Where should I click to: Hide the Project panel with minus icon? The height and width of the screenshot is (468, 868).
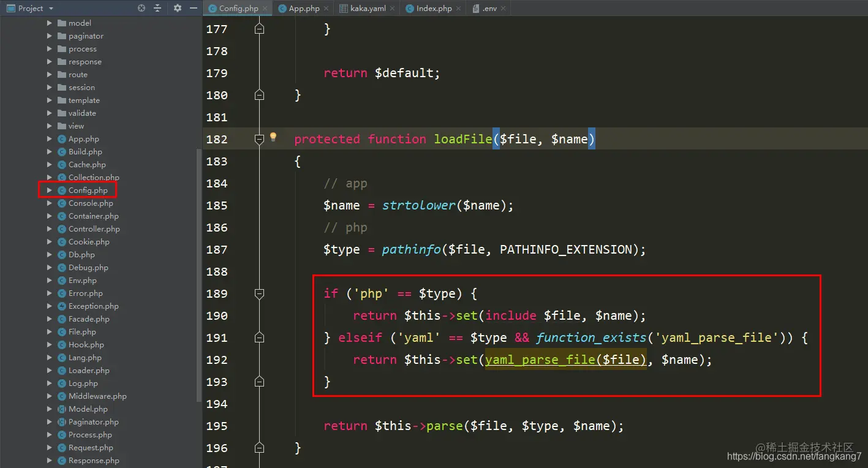pyautogui.click(x=194, y=8)
